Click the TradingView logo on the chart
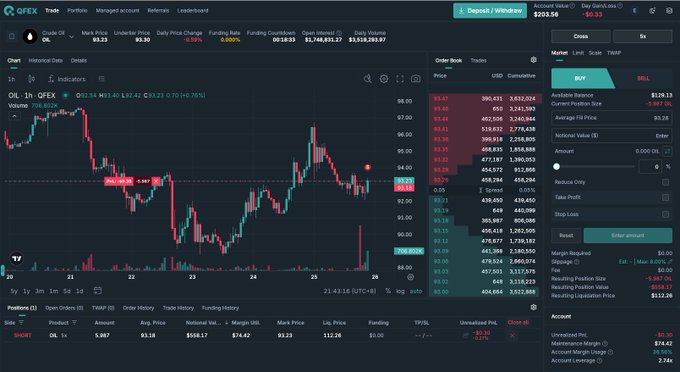This screenshot has height=372, width=680. pyautogui.click(x=17, y=258)
